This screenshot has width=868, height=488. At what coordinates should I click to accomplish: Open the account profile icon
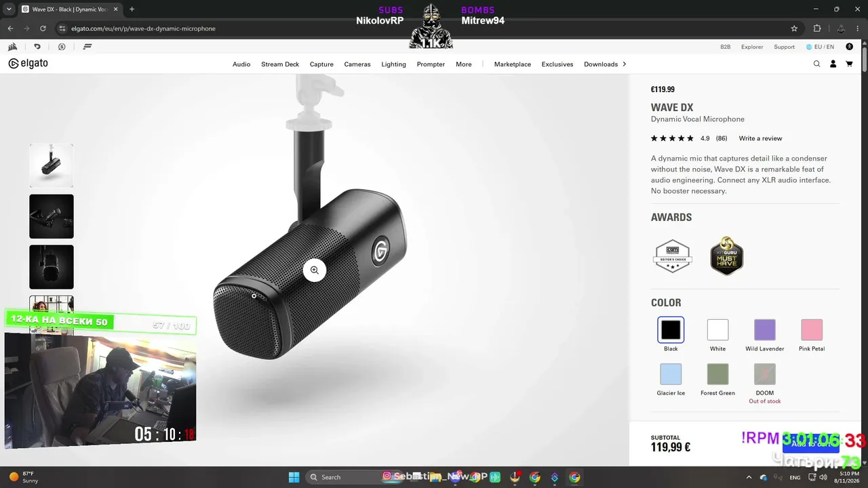833,64
